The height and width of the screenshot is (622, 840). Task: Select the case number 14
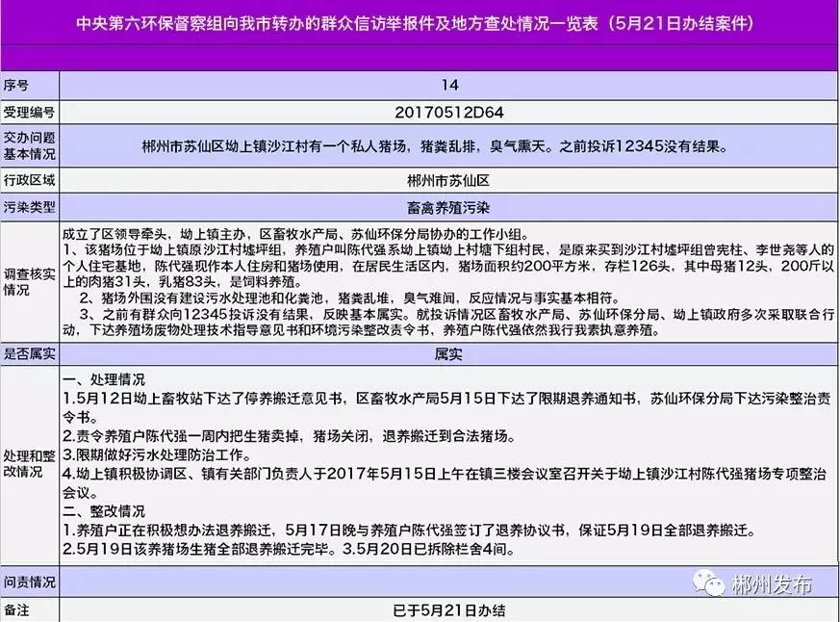(x=449, y=84)
